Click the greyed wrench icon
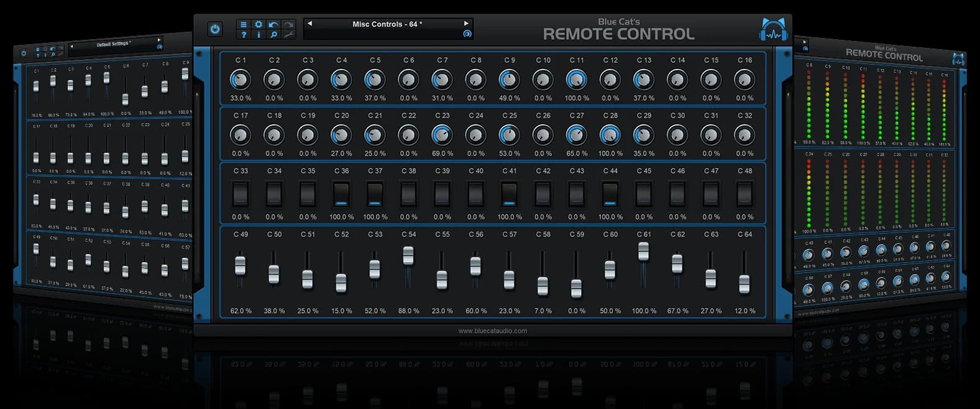 pyautogui.click(x=288, y=35)
